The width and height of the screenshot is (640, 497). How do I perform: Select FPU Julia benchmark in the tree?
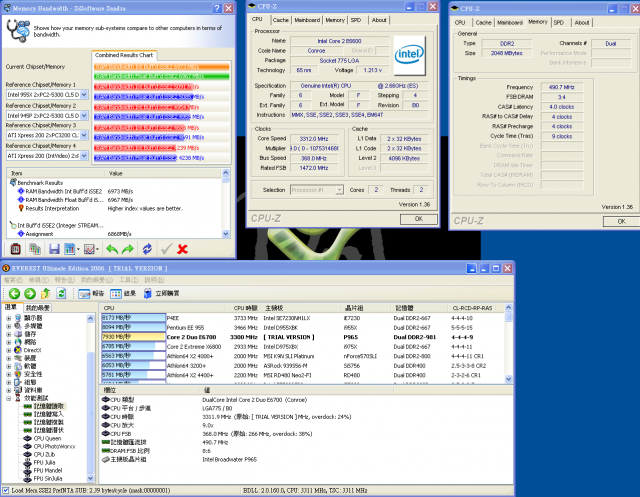pyautogui.click(x=44, y=462)
